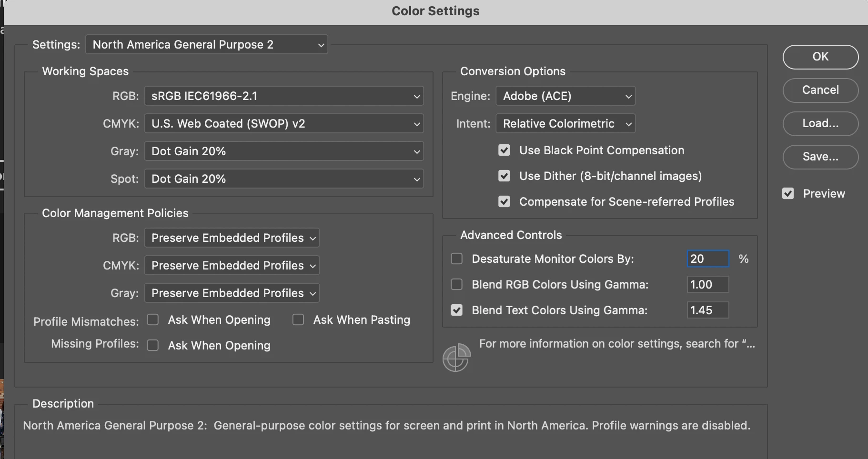Choose a conversion Engine from dropdown
This screenshot has width=868, height=459.
point(565,96)
